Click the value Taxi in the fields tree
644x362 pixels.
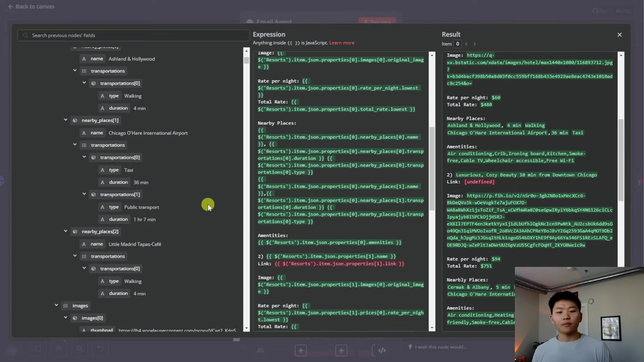(x=129, y=170)
